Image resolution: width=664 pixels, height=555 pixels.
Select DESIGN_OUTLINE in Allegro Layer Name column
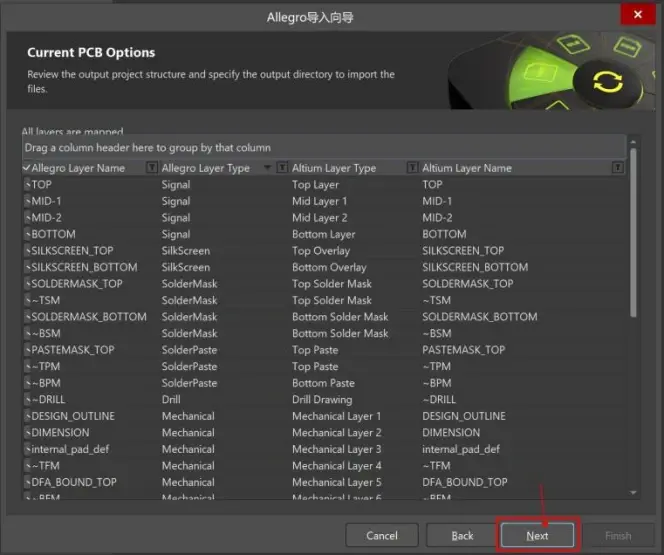point(73,416)
